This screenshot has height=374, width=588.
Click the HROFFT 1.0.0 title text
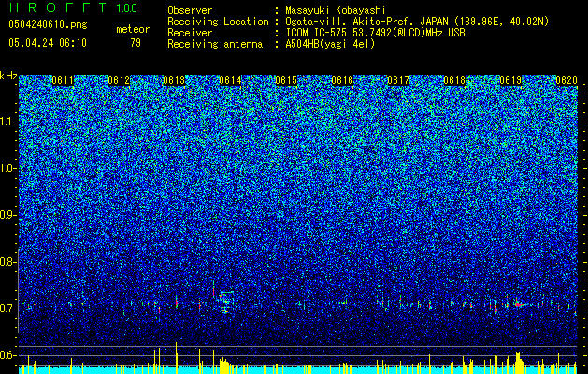[73, 7]
